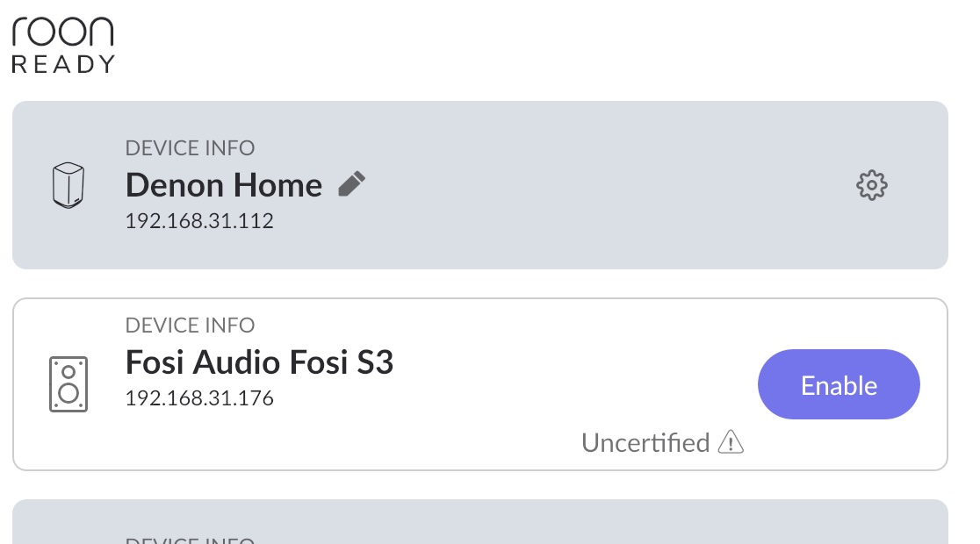Click the Fosi S3 bookshelf speaker icon
980x544 pixels.
68,384
